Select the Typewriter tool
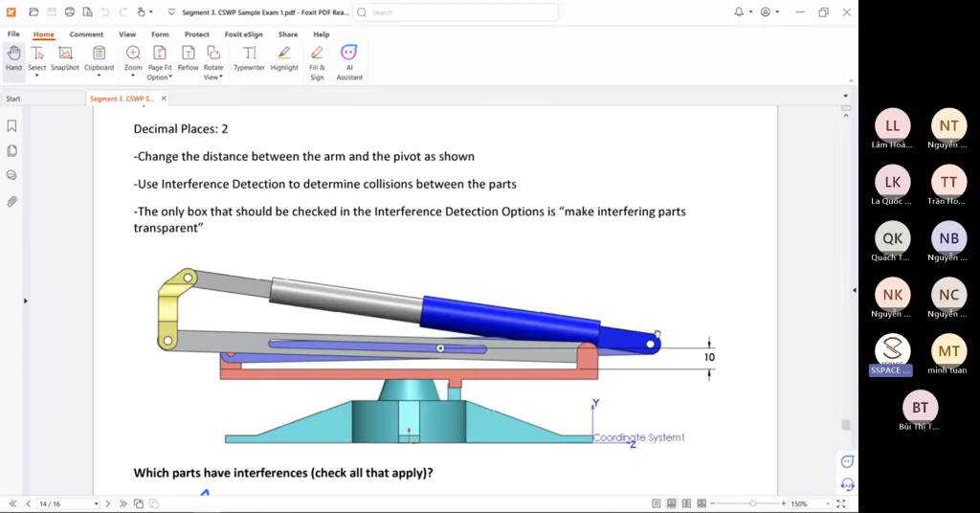The width and height of the screenshot is (980, 513). (250, 58)
